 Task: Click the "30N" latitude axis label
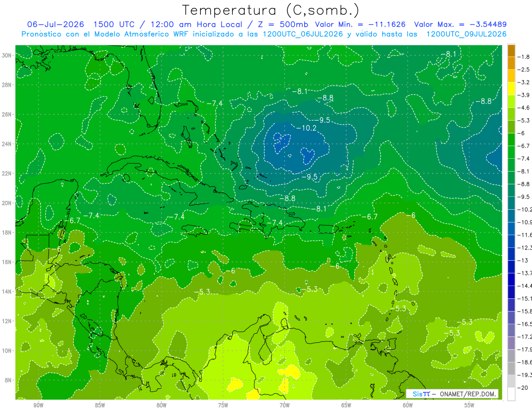(8, 55)
